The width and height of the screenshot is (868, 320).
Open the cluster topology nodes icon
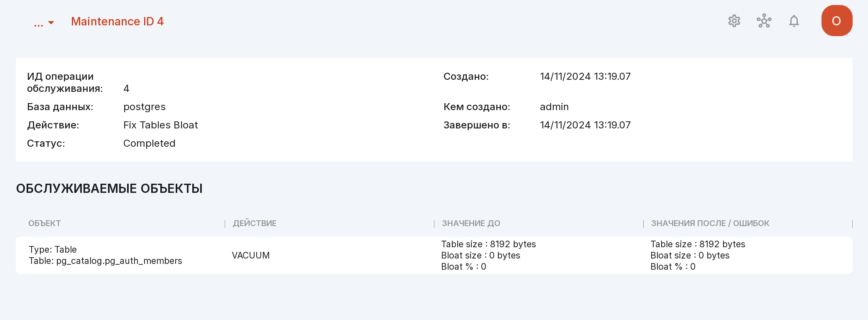coord(764,21)
